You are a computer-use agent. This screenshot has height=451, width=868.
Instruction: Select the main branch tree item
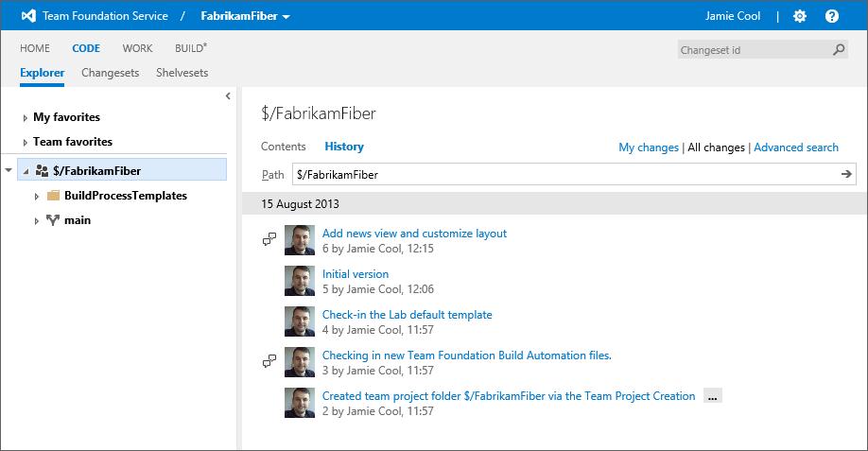point(78,220)
